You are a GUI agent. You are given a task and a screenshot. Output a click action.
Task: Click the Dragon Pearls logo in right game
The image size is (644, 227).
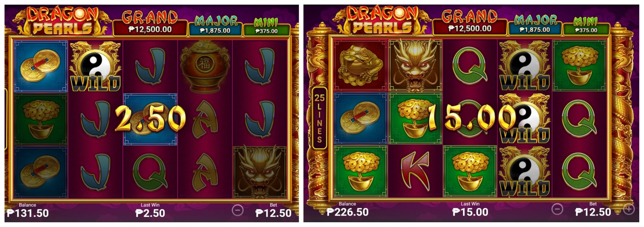[382, 21]
